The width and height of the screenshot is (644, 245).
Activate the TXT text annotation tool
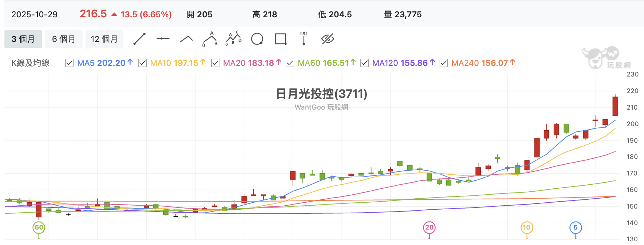[304, 39]
